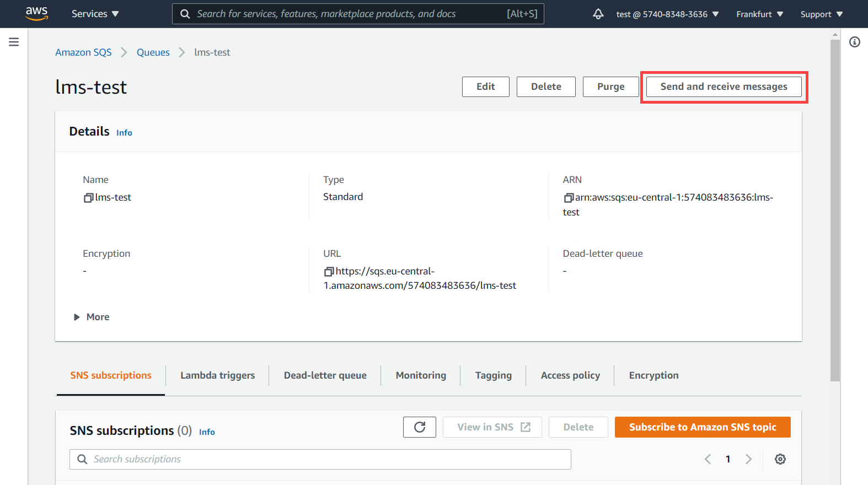This screenshot has width=868, height=485.
Task: Click the vertical page scrollbar
Action: click(x=835, y=209)
